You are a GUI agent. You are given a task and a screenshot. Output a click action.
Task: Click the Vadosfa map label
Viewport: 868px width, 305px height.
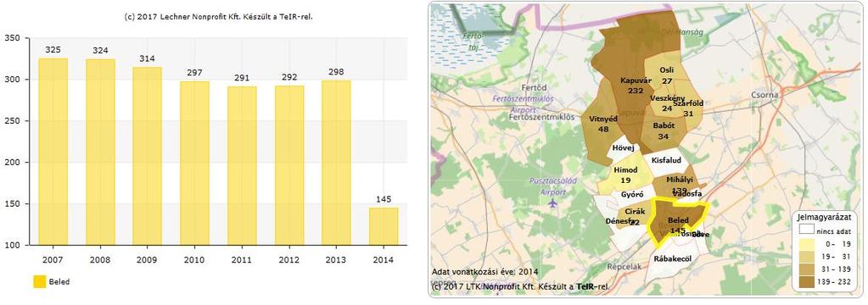(x=686, y=193)
